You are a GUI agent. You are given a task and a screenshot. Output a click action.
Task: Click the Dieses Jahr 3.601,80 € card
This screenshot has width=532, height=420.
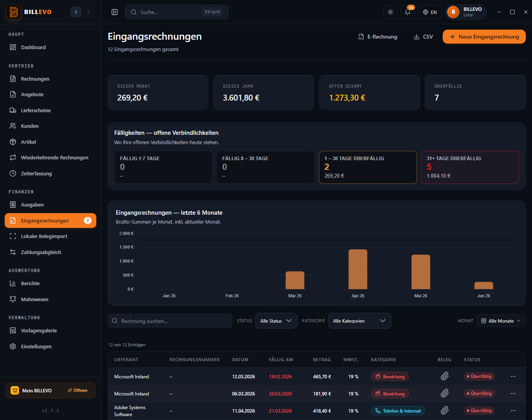point(263,92)
